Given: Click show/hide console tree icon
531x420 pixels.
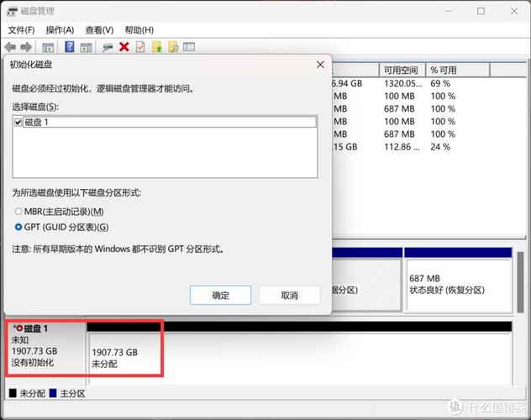Looking at the screenshot, I should [x=48, y=47].
